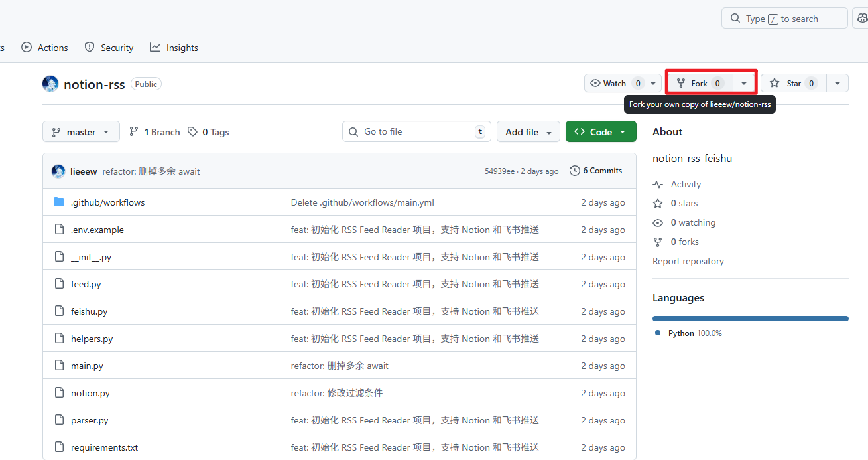
Task: Open commit hash 54939ee
Action: click(499, 171)
